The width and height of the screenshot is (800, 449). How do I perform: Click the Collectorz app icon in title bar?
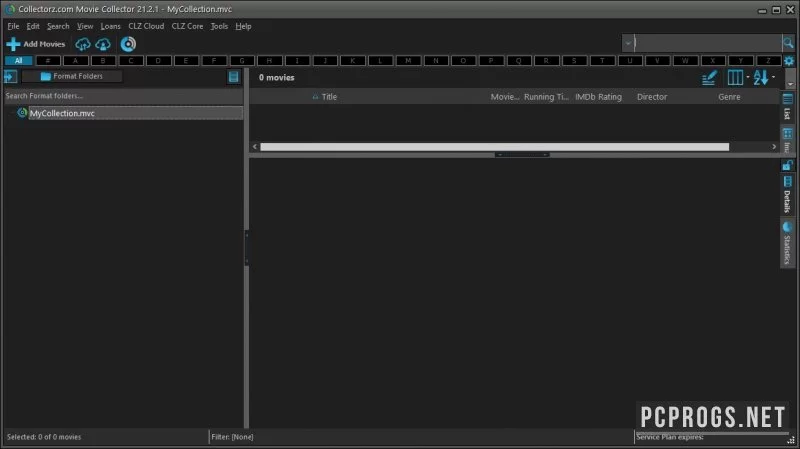pyautogui.click(x=10, y=9)
